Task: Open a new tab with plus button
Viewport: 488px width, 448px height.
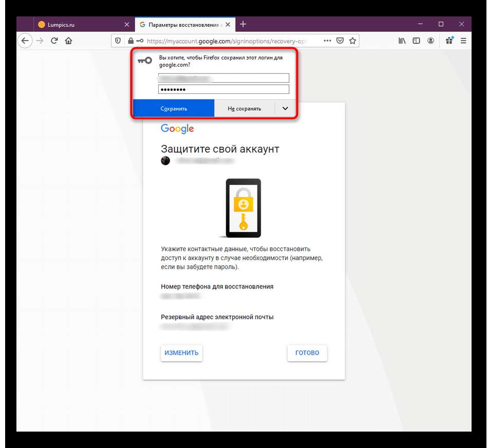Action: pos(243,24)
